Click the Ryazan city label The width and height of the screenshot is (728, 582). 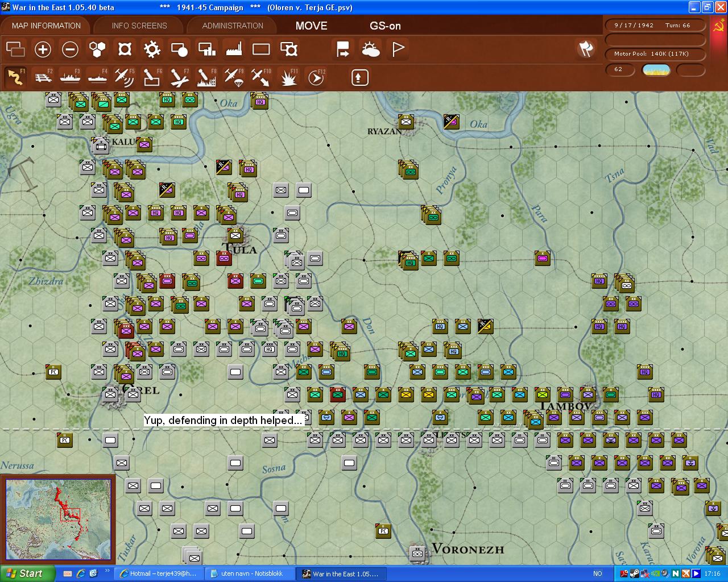tap(385, 131)
